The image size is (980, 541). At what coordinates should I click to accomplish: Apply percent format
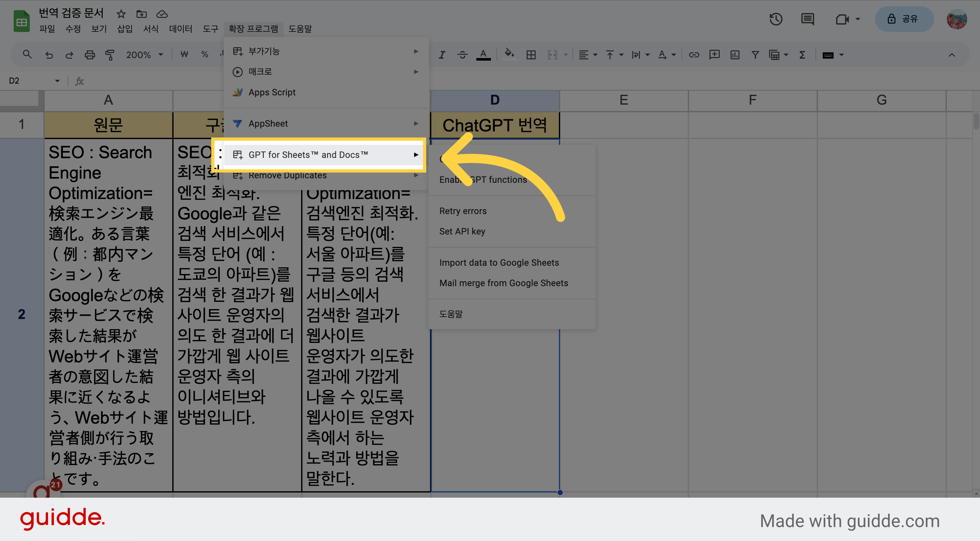click(x=205, y=55)
